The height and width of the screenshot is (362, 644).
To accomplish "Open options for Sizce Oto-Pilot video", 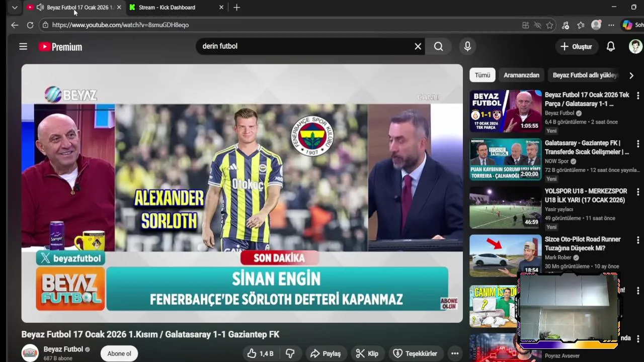I will point(637,240).
